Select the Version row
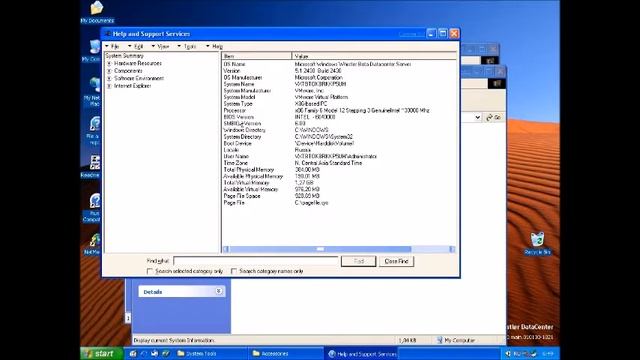The height and width of the screenshot is (360, 640). coord(339,71)
